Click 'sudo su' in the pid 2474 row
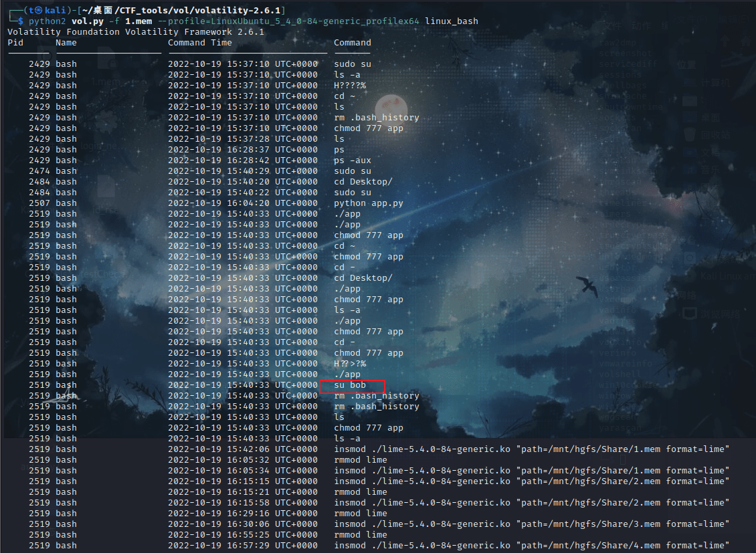 coord(353,171)
